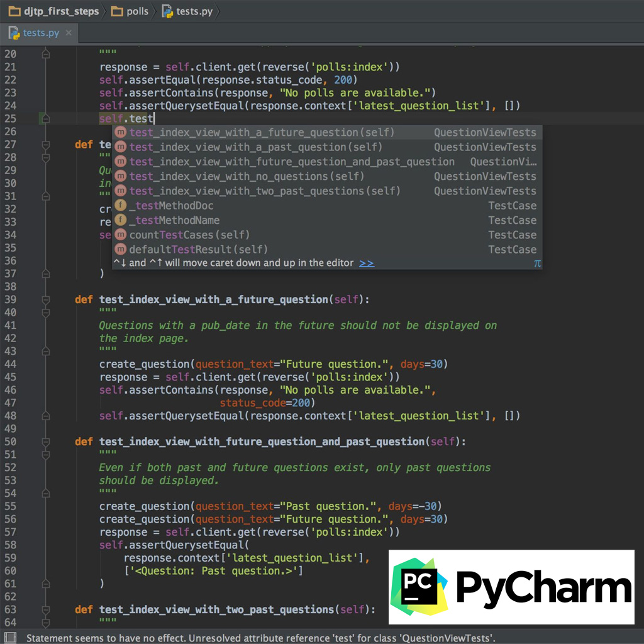The height and width of the screenshot is (644, 644).
Task: Click the function icon beside _testMethodName
Action: [x=120, y=220]
